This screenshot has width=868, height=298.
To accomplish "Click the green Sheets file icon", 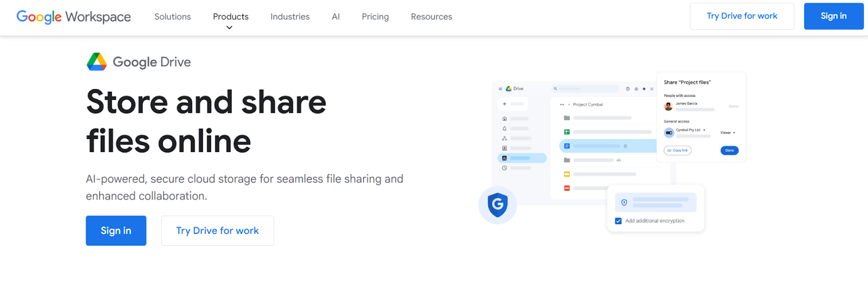I will click(566, 132).
